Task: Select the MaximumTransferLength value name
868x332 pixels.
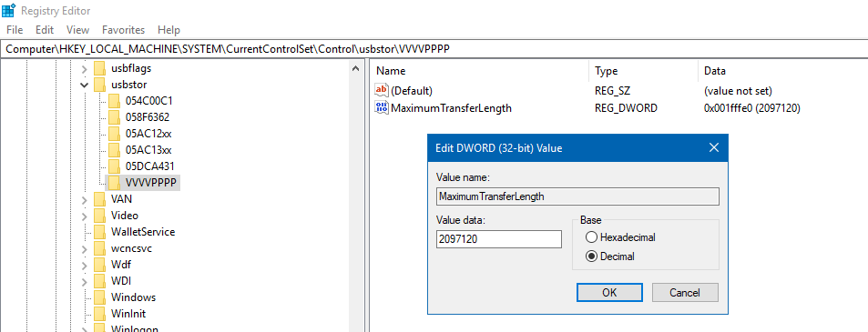Action: (x=451, y=108)
